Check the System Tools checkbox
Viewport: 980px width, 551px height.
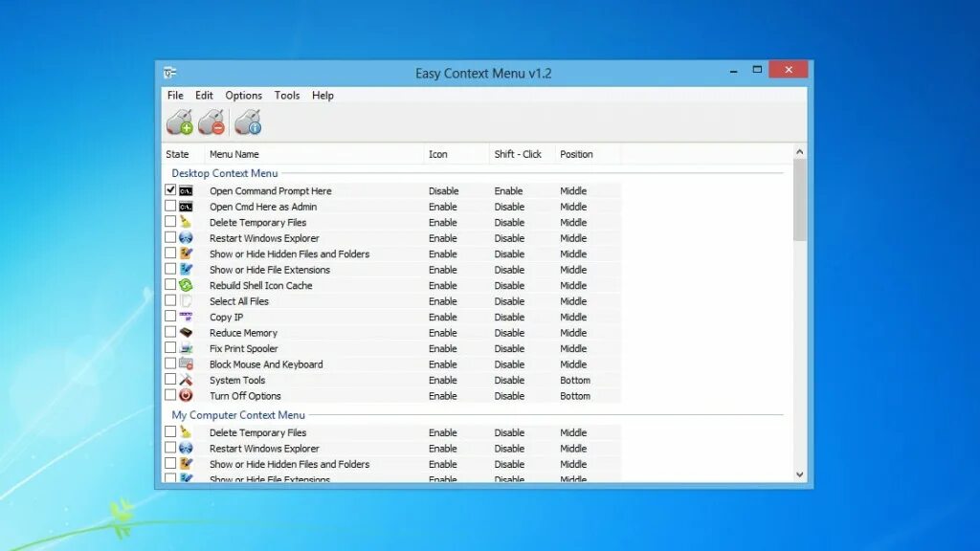click(170, 379)
